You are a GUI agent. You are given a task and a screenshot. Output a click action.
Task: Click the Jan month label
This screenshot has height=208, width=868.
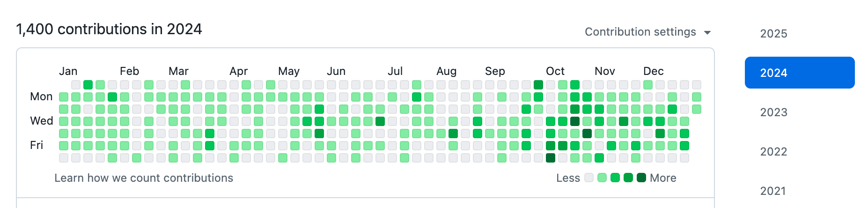pos(68,71)
